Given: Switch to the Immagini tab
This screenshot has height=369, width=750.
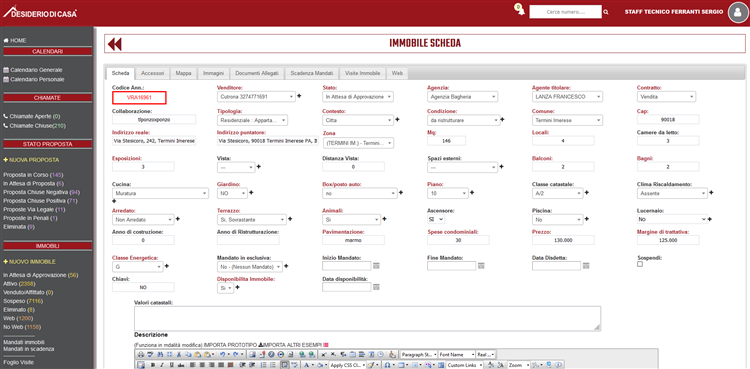Looking at the screenshot, I should (x=213, y=73).
